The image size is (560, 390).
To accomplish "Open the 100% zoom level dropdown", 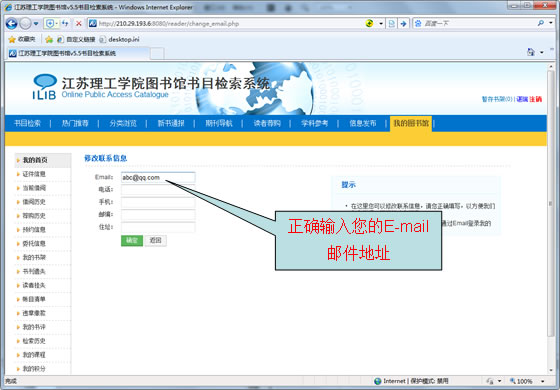I will tap(542, 381).
